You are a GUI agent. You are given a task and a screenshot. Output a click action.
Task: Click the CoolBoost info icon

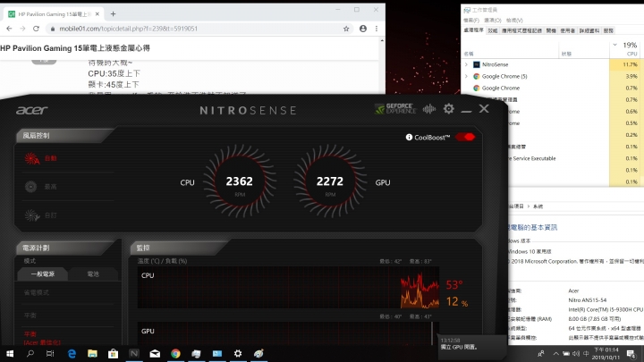409,137
